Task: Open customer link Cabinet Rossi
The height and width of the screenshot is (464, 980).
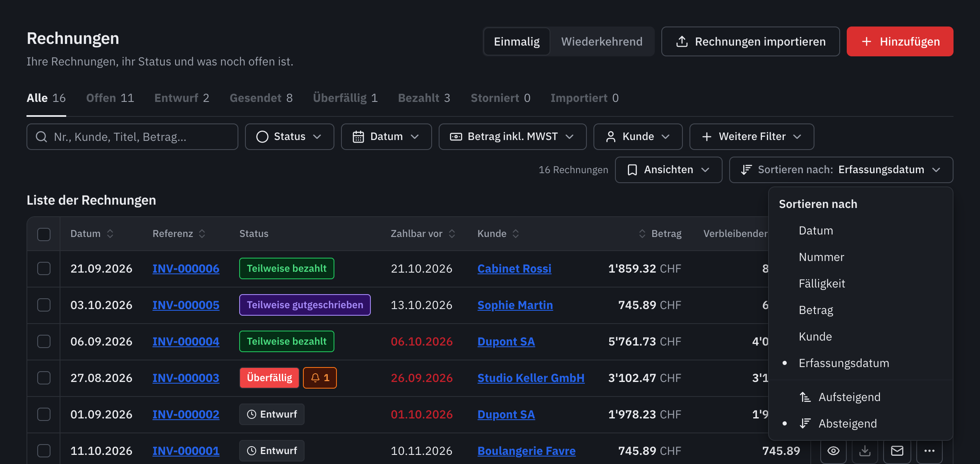Action: point(514,268)
